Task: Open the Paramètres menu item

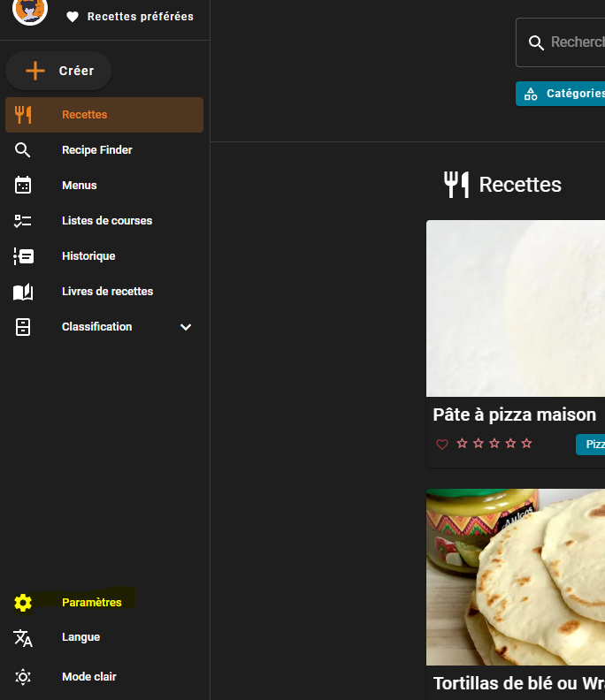Action: [x=92, y=603]
